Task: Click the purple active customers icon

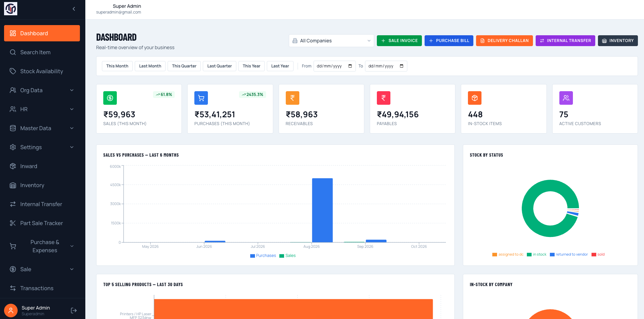Action: (566, 98)
